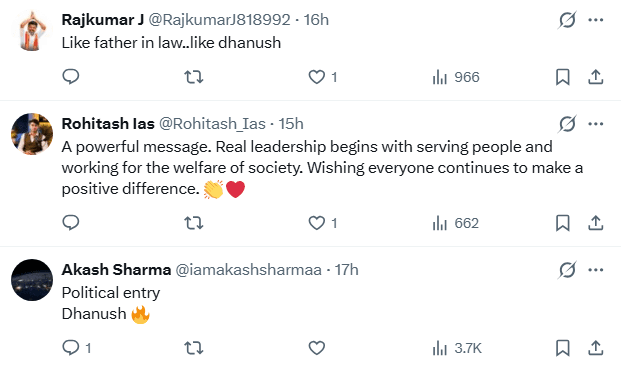Bookmark Akash Sharma's Political entry tweet
621x368 pixels.
point(562,348)
